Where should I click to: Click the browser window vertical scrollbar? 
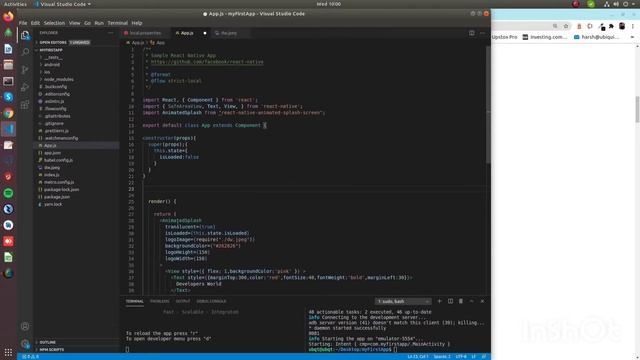637,109
